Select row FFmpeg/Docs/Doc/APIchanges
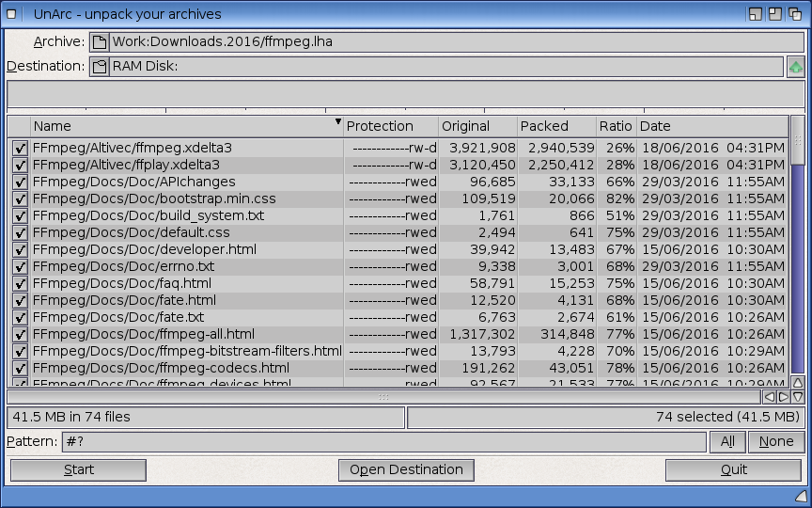Viewport: 812px width, 508px height. coord(398,182)
